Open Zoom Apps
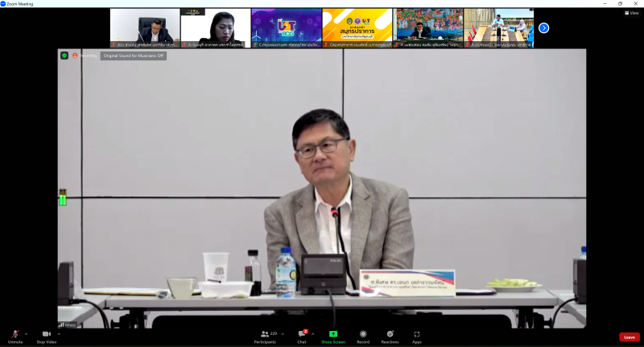644x347 pixels. tap(417, 334)
